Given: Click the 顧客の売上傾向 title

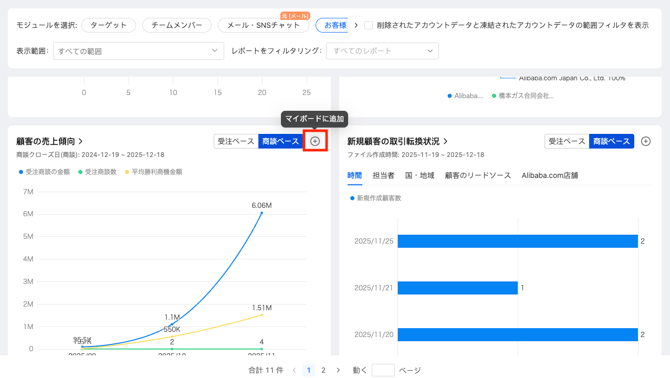Looking at the screenshot, I should pos(46,141).
